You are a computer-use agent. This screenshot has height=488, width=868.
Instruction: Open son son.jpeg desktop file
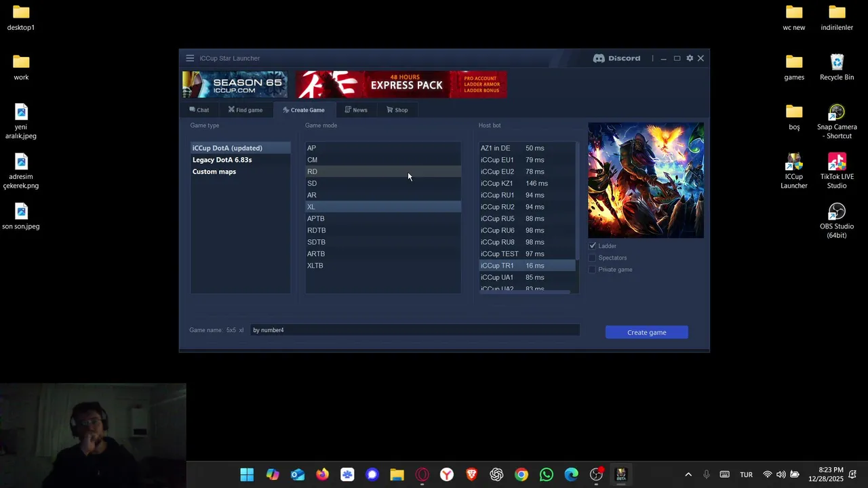click(x=21, y=216)
